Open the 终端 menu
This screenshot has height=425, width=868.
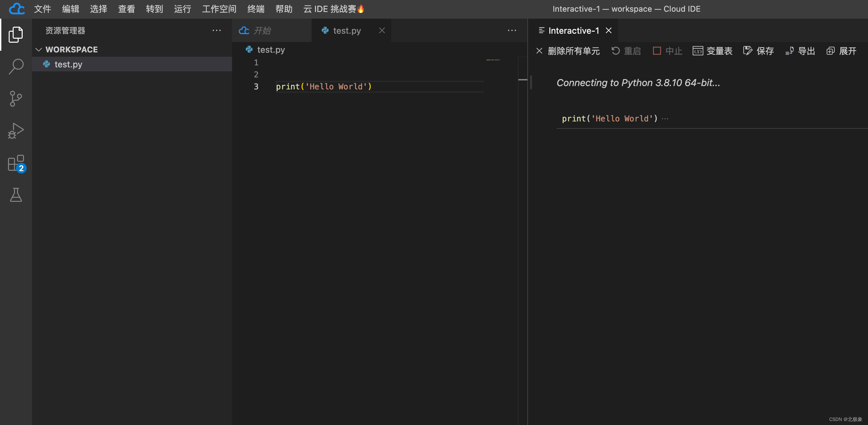pyautogui.click(x=256, y=9)
